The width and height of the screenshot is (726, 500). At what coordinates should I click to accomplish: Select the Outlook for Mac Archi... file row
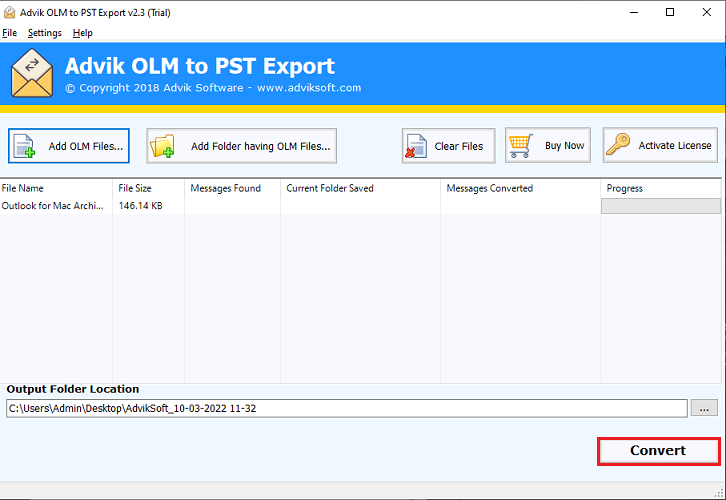point(360,206)
